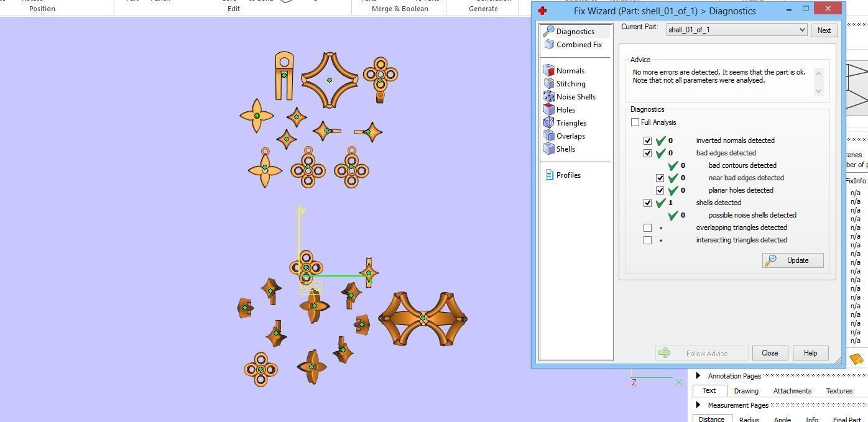Expand the Annotation Pages section
The height and width of the screenshot is (422, 868).
coord(698,375)
